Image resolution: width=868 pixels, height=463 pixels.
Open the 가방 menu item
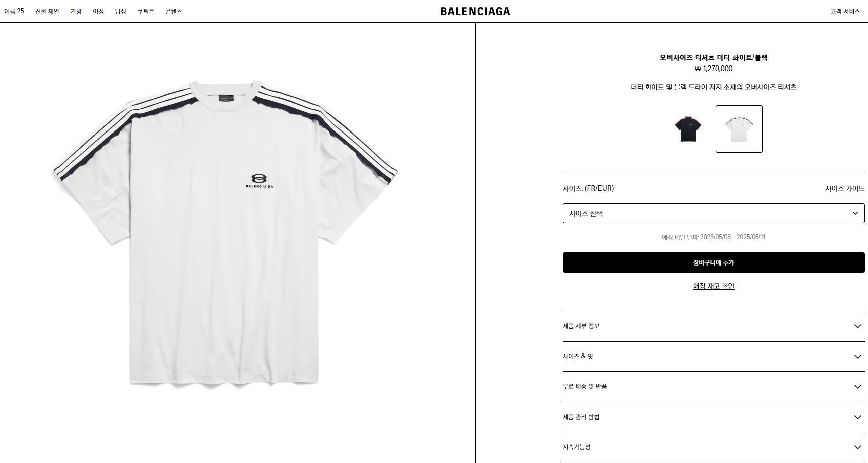[x=76, y=11]
